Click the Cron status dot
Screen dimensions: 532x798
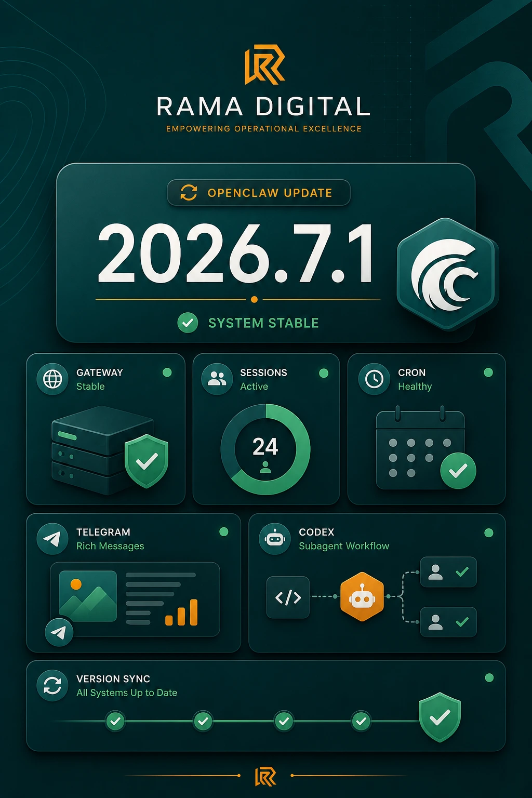point(488,373)
